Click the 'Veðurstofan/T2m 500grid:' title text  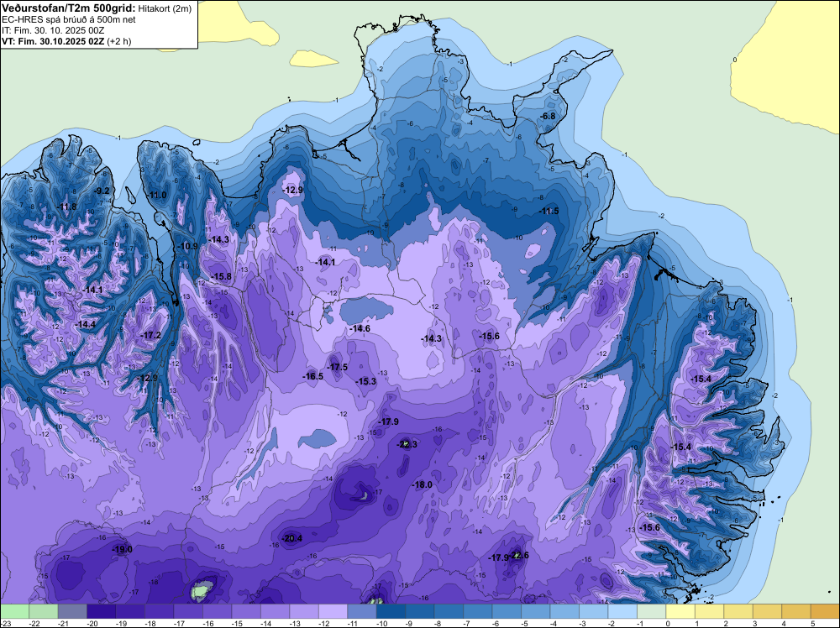click(69, 8)
